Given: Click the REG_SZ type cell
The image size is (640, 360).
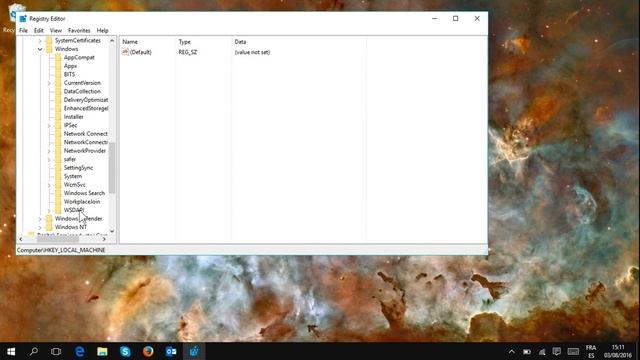Looking at the screenshot, I should click(188, 52).
